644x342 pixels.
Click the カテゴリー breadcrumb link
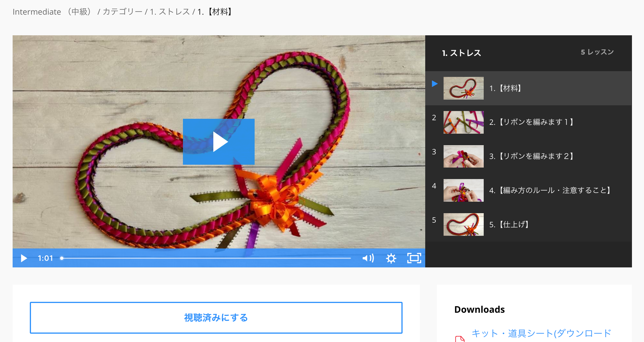tap(122, 12)
